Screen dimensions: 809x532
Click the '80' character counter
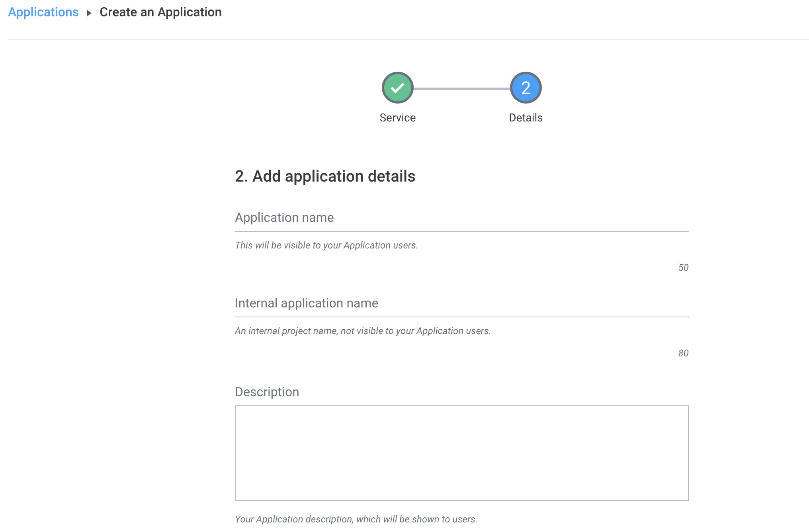click(683, 353)
